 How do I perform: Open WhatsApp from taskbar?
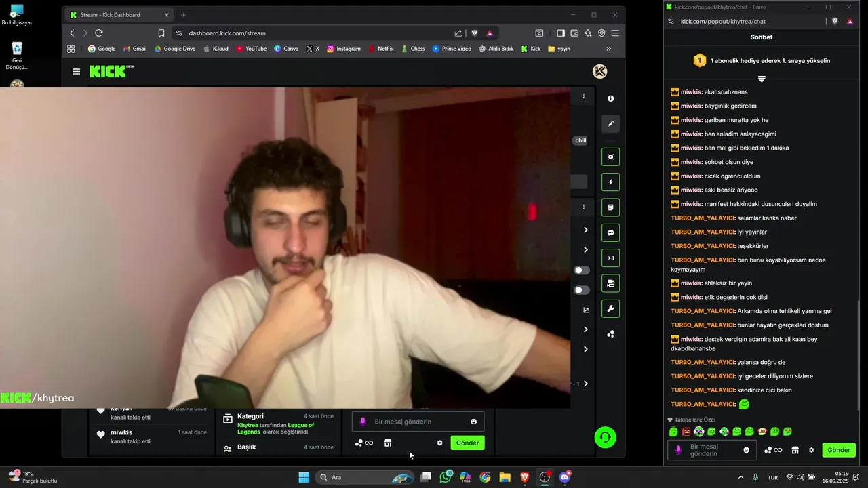(x=446, y=477)
